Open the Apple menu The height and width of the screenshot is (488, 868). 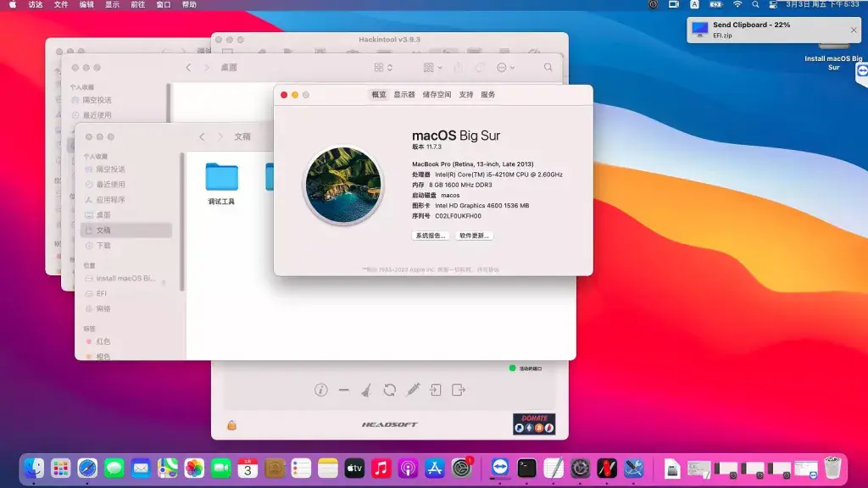click(x=12, y=4)
